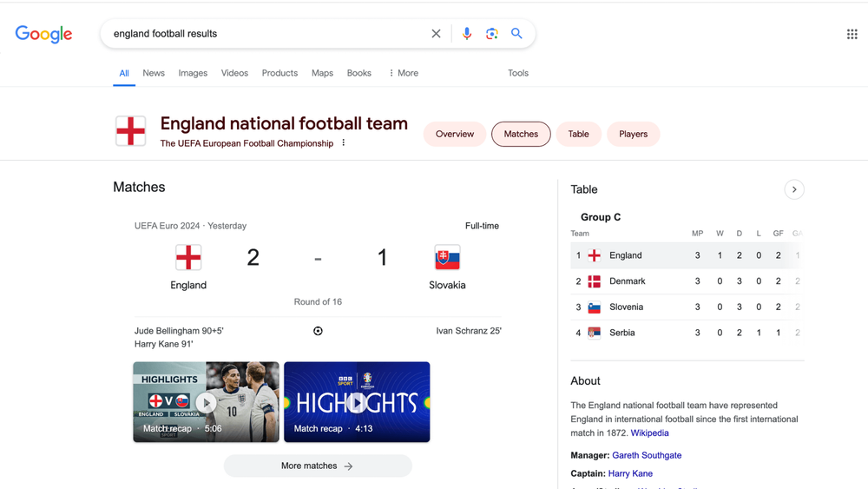Click the Table panel heading
868x489 pixels.
point(584,189)
